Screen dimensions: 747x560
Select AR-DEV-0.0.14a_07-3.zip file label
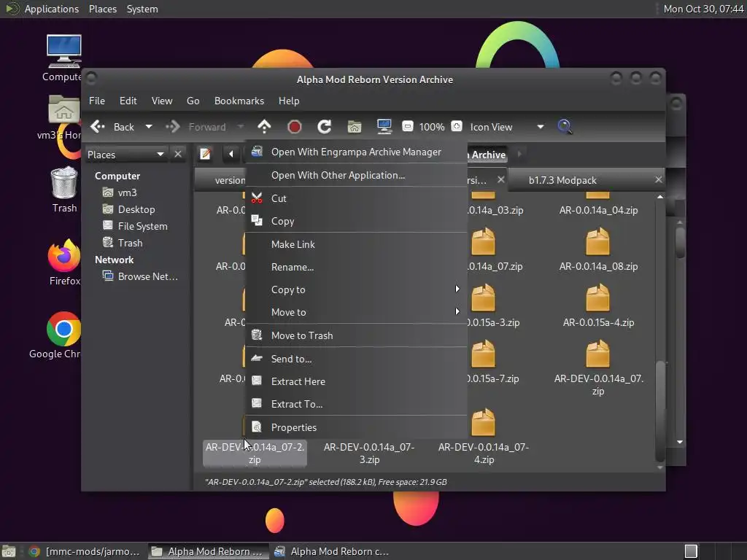click(369, 454)
